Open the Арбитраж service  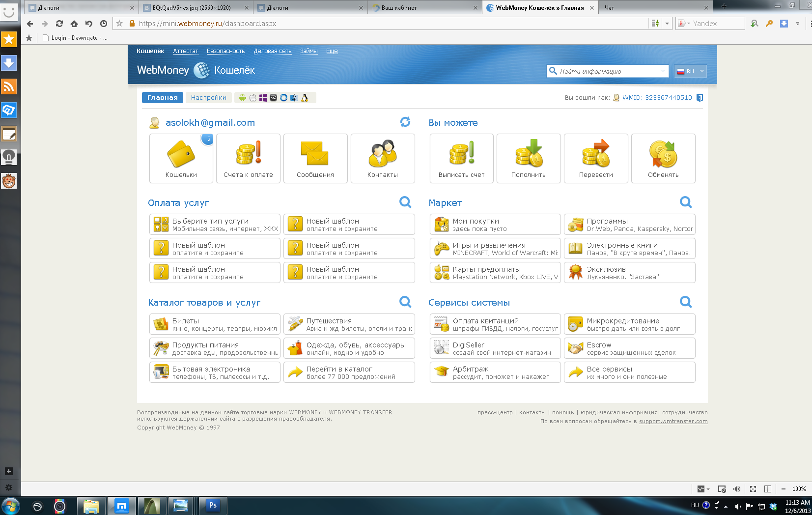click(x=495, y=372)
